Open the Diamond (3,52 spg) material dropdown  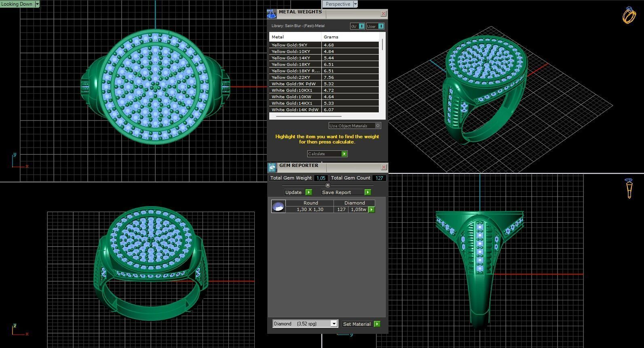(305, 324)
